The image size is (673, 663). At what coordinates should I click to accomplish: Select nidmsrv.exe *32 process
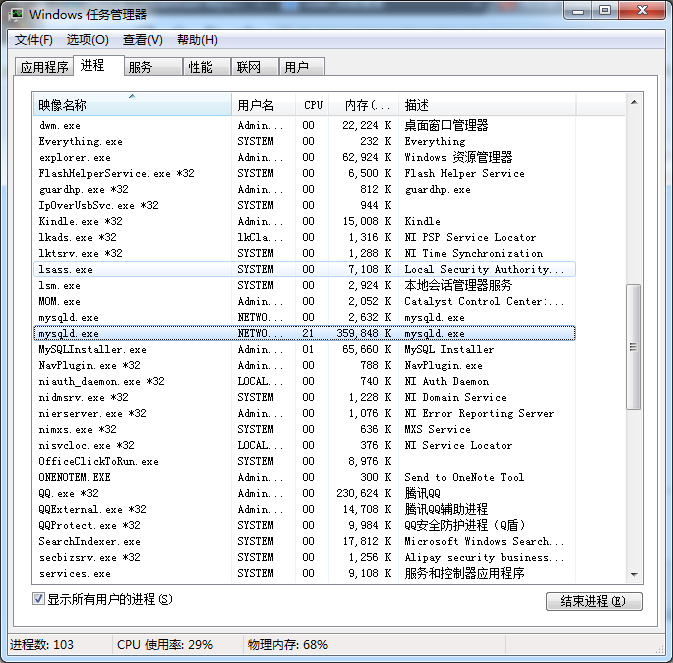point(304,397)
